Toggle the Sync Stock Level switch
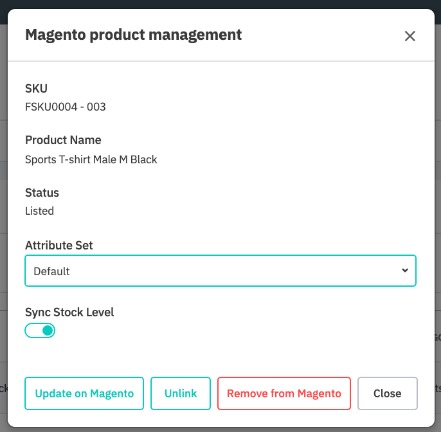 (x=40, y=330)
